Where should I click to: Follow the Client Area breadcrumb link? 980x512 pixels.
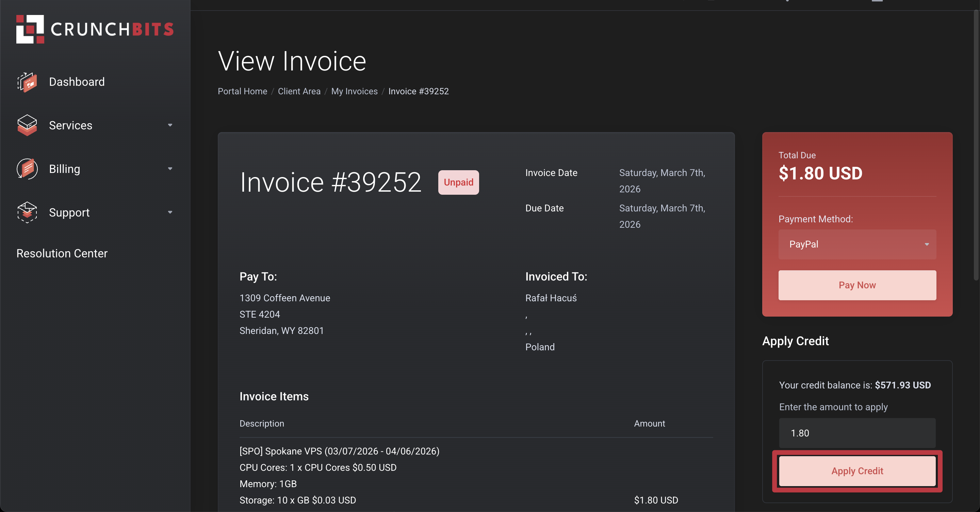299,91
